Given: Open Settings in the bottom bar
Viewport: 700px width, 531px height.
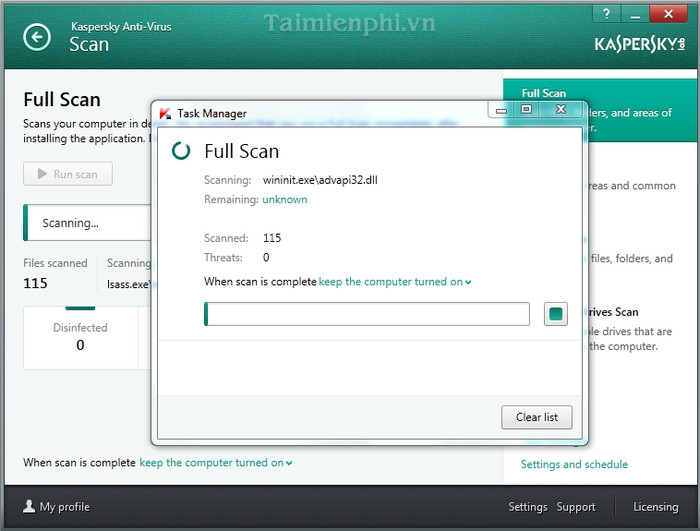Looking at the screenshot, I should pyautogui.click(x=528, y=507).
